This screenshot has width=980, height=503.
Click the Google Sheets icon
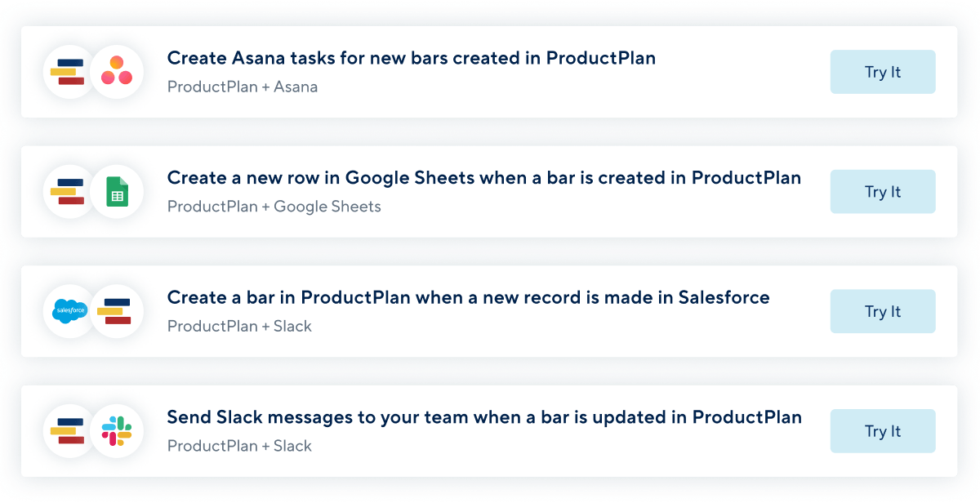point(117,192)
